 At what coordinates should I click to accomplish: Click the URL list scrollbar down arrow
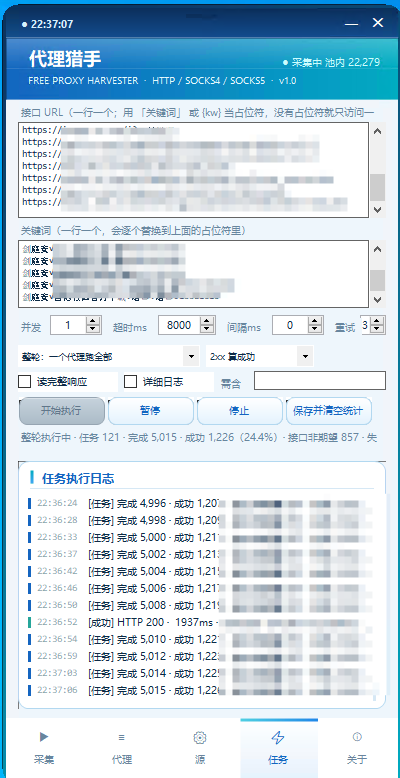[x=378, y=210]
